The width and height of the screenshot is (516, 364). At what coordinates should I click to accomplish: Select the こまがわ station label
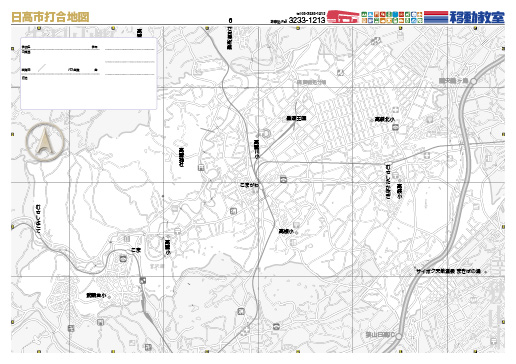249,185
